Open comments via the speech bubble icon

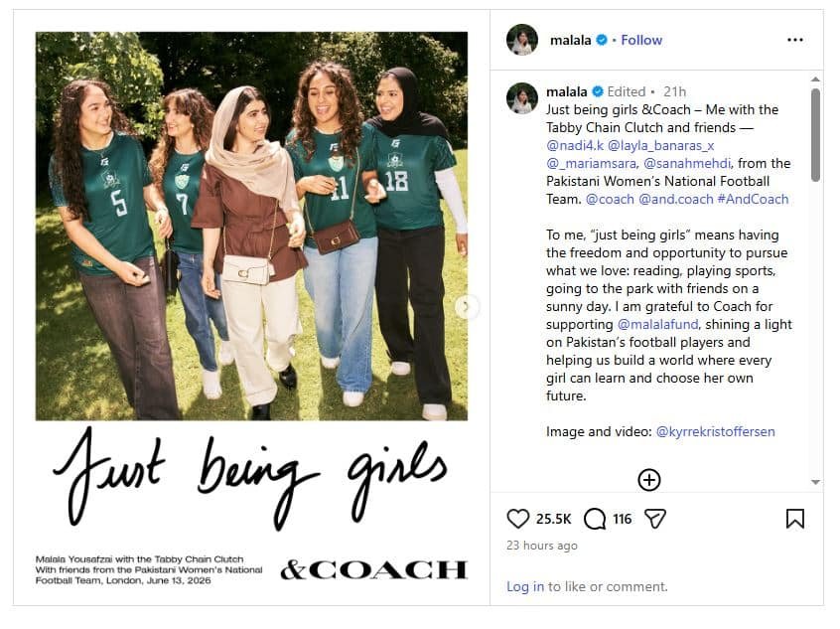tap(595, 519)
